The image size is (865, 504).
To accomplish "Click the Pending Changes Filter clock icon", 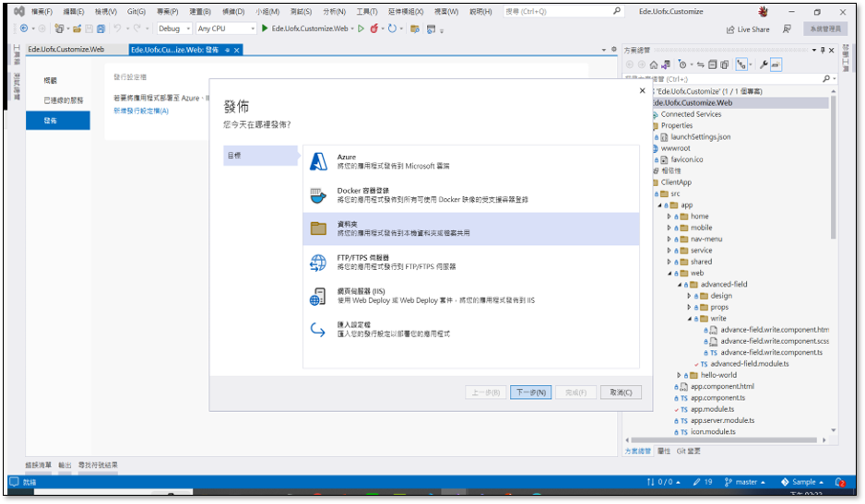I will [x=682, y=65].
